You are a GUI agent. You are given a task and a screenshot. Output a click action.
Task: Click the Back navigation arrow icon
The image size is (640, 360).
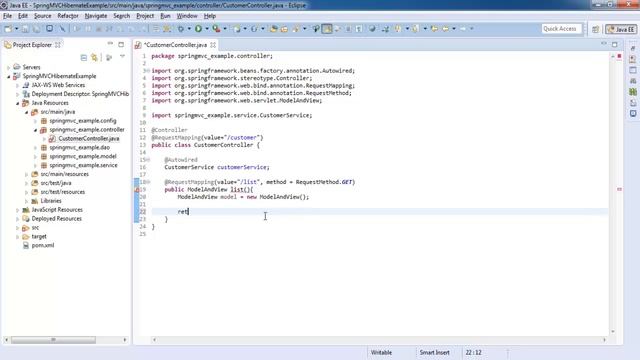[445, 29]
